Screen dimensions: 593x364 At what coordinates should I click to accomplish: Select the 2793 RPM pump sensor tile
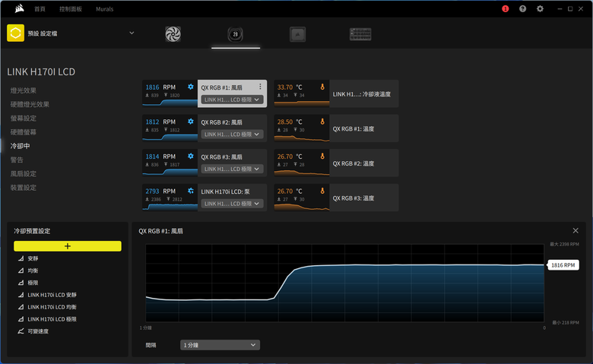170,198
